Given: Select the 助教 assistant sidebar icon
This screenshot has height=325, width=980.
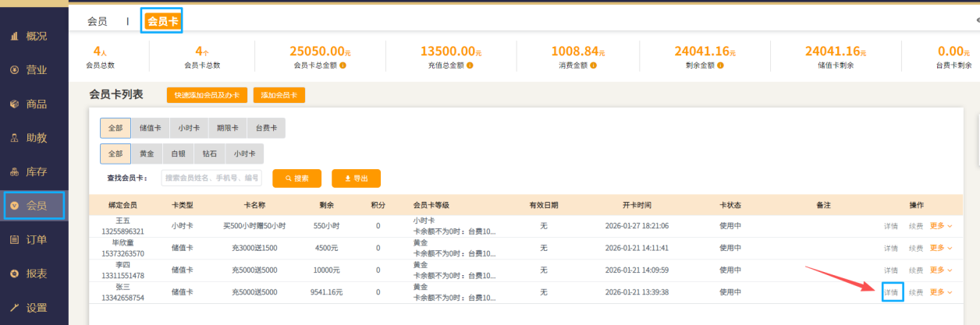Looking at the screenshot, I should 14,138.
